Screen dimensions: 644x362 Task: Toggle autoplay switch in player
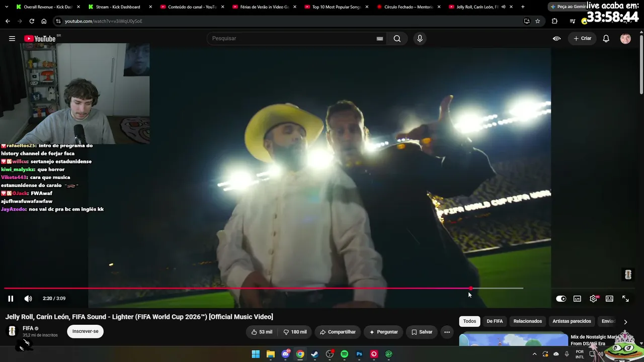(561, 299)
